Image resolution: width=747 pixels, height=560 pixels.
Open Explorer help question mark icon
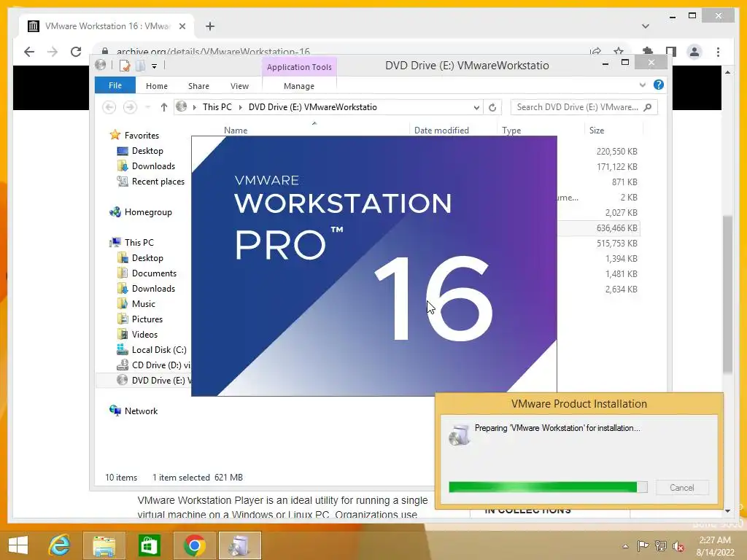coord(659,85)
